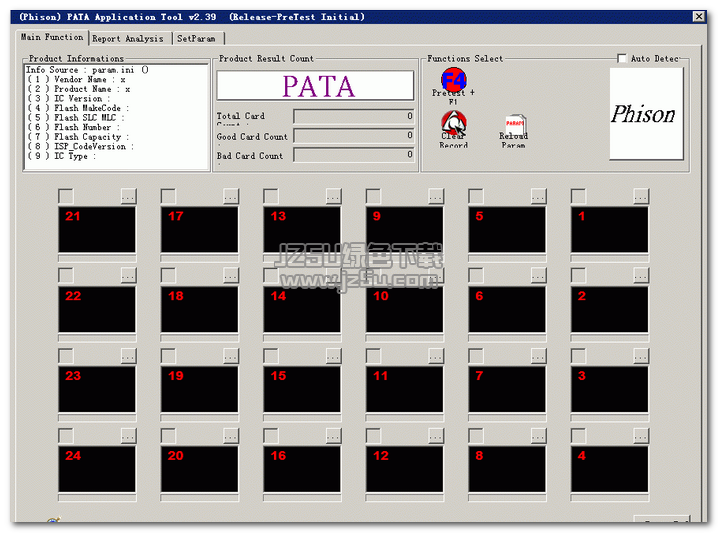
Task: Check the box above slot 6
Action: tap(476, 276)
